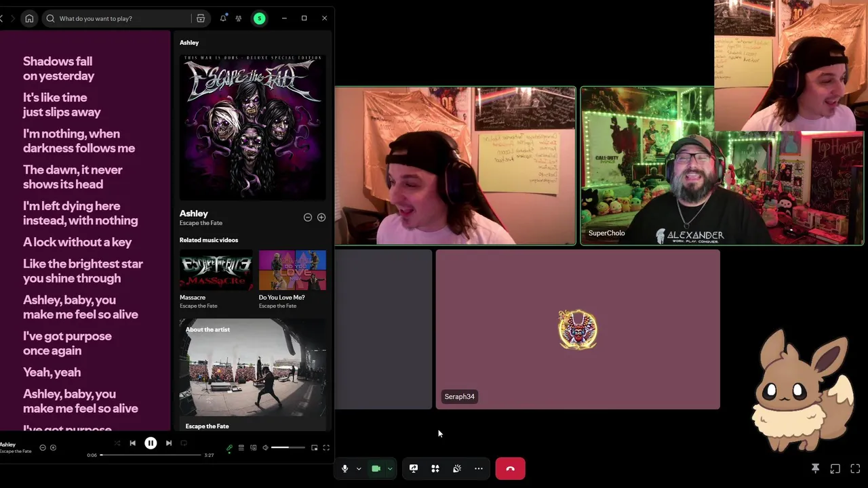The height and width of the screenshot is (488, 868).
Task: Make the call window full screen
Action: pyautogui.click(x=856, y=468)
